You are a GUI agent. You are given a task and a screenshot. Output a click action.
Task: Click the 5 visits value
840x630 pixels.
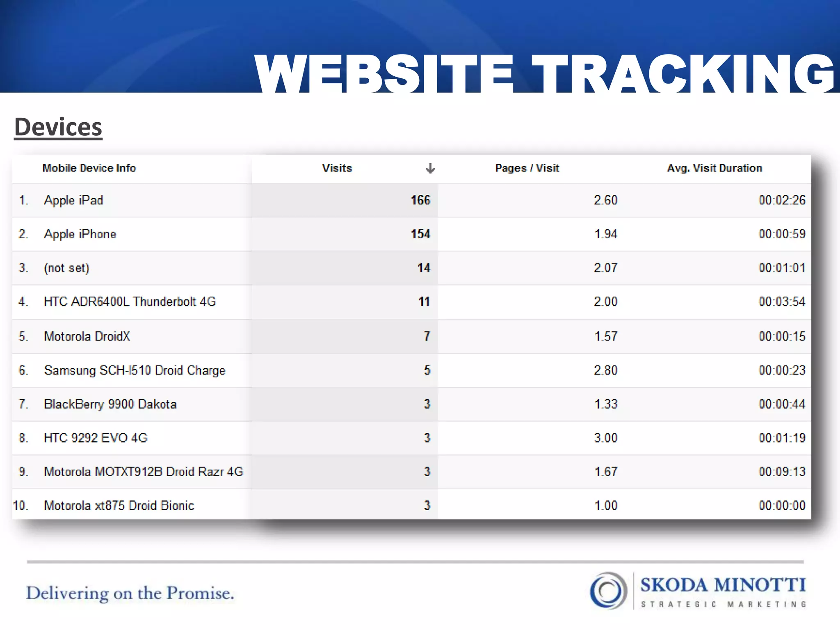(427, 370)
